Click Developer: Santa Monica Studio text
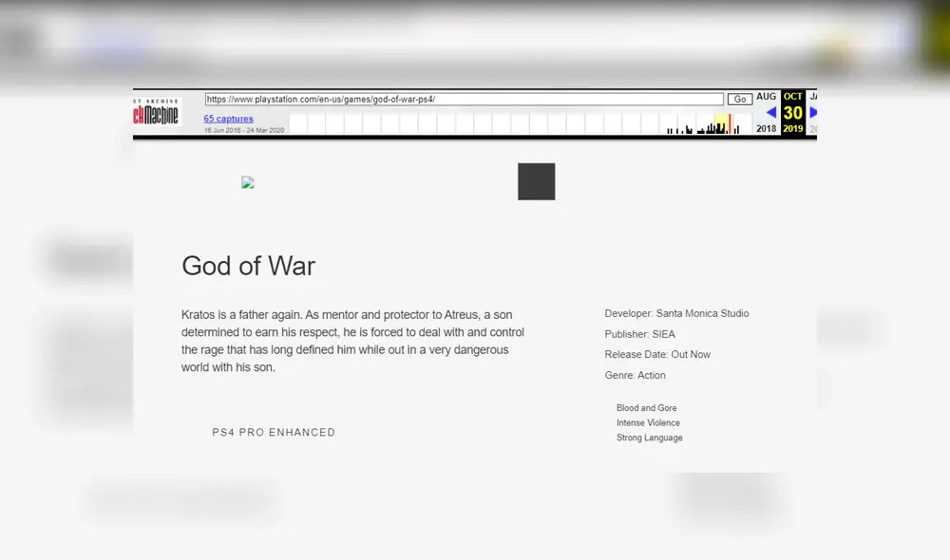 pyautogui.click(x=676, y=313)
